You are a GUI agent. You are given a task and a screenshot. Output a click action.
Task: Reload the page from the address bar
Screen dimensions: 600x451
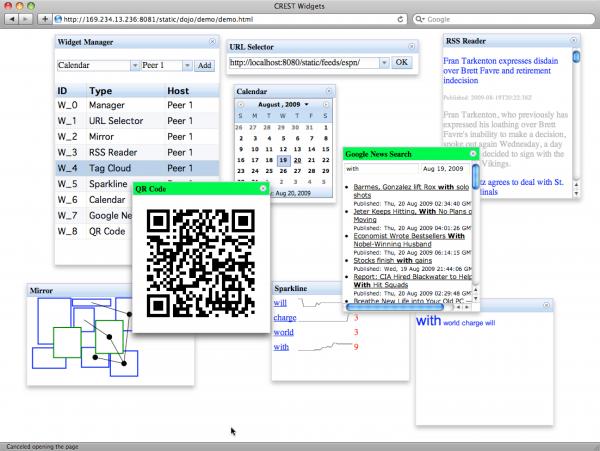(400, 19)
